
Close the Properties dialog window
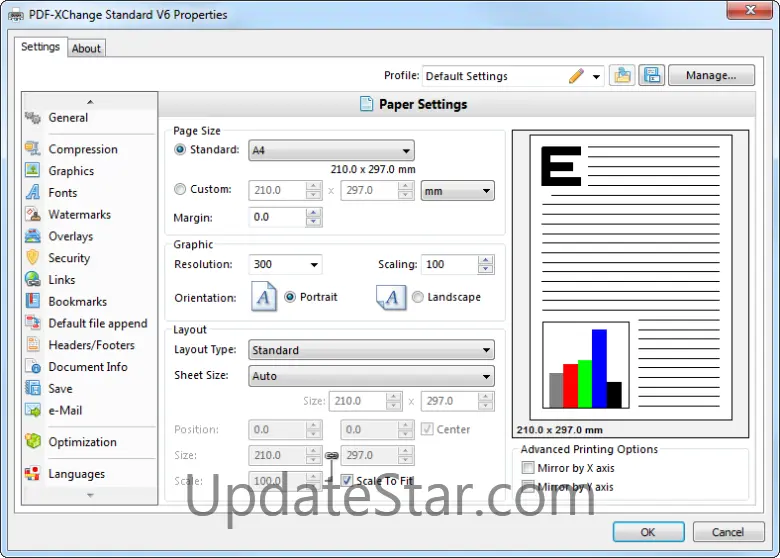point(750,10)
